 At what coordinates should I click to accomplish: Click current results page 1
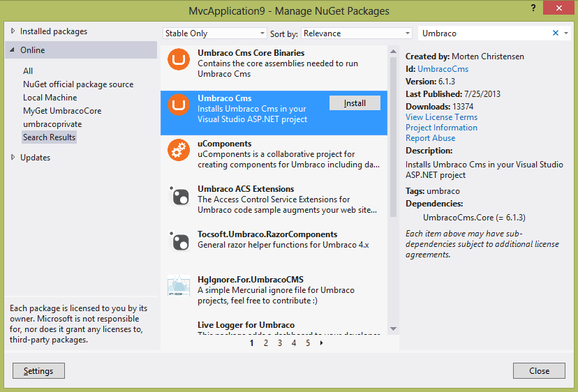click(251, 343)
